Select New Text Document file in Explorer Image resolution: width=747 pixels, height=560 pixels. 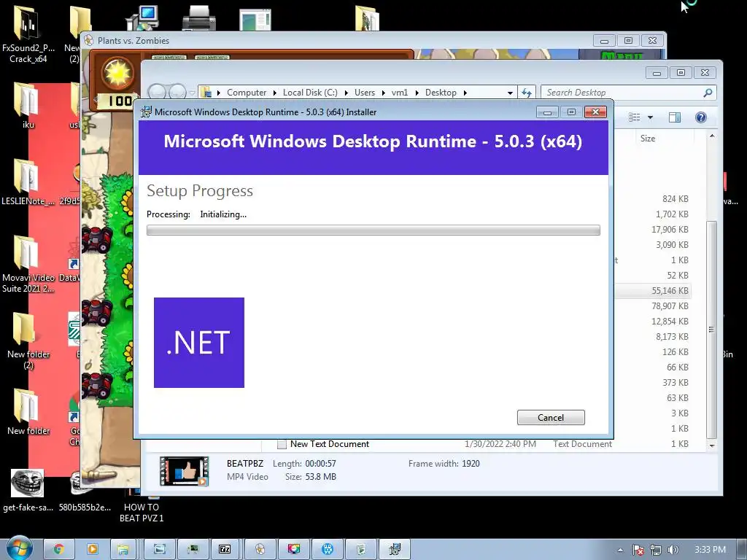click(x=330, y=444)
